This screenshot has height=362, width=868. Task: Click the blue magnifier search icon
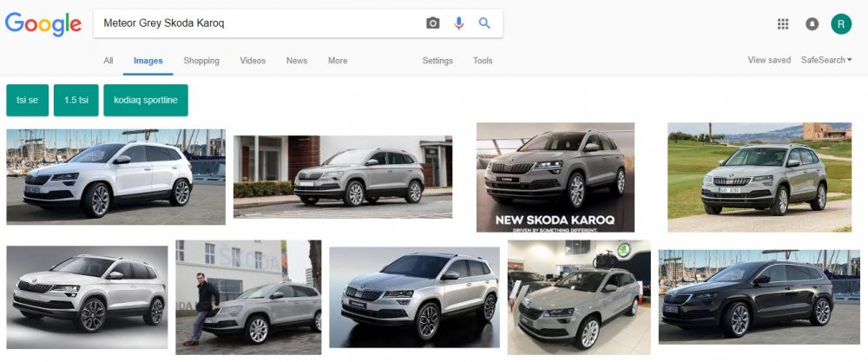[484, 23]
